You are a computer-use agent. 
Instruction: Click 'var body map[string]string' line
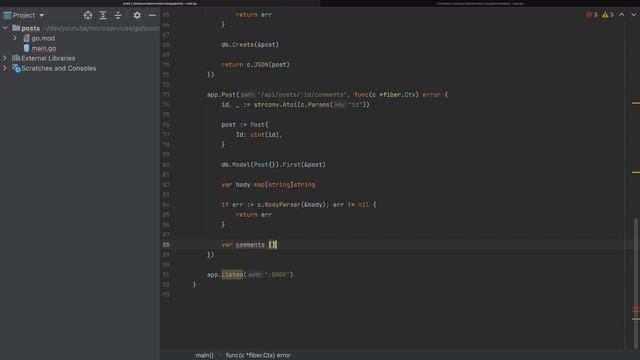tap(268, 184)
